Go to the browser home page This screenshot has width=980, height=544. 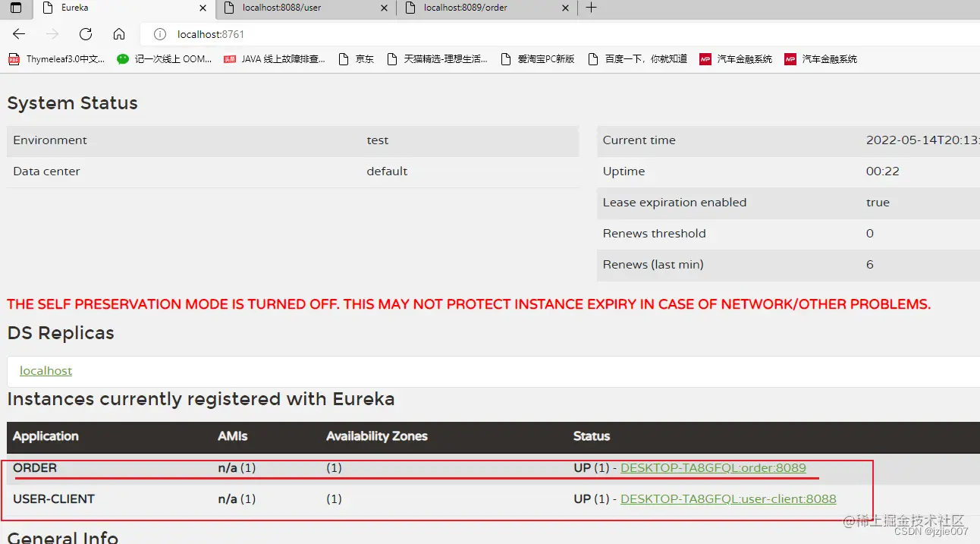(x=119, y=34)
